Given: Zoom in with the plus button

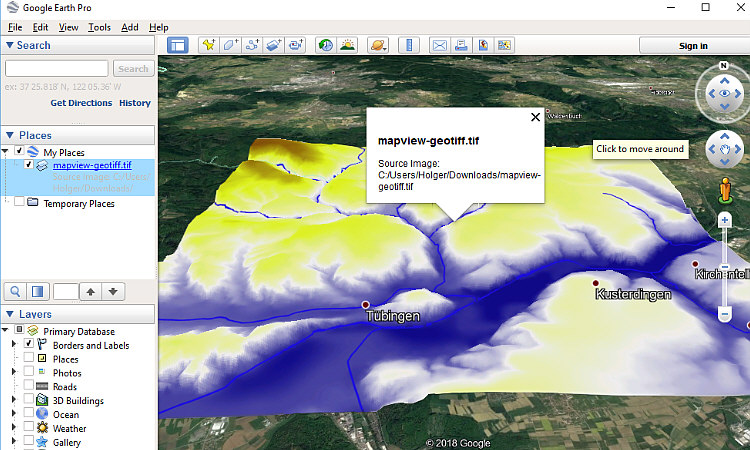Looking at the screenshot, I should pyautogui.click(x=725, y=220).
